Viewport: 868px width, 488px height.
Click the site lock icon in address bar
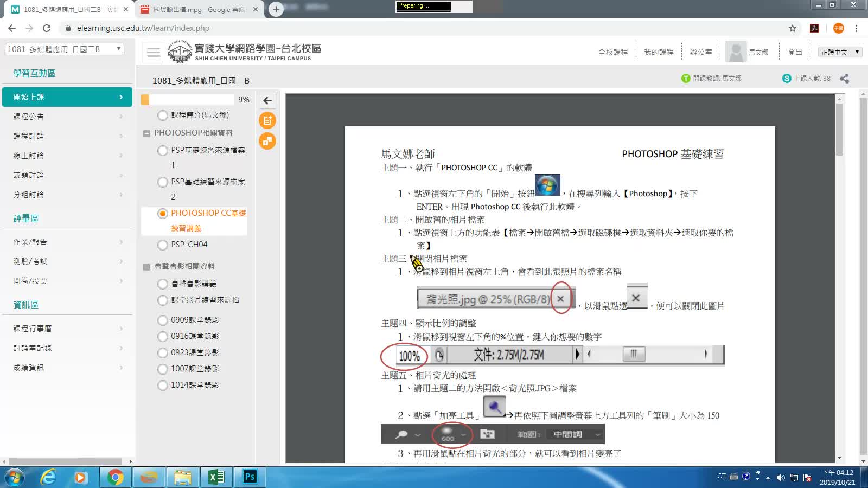click(68, 28)
